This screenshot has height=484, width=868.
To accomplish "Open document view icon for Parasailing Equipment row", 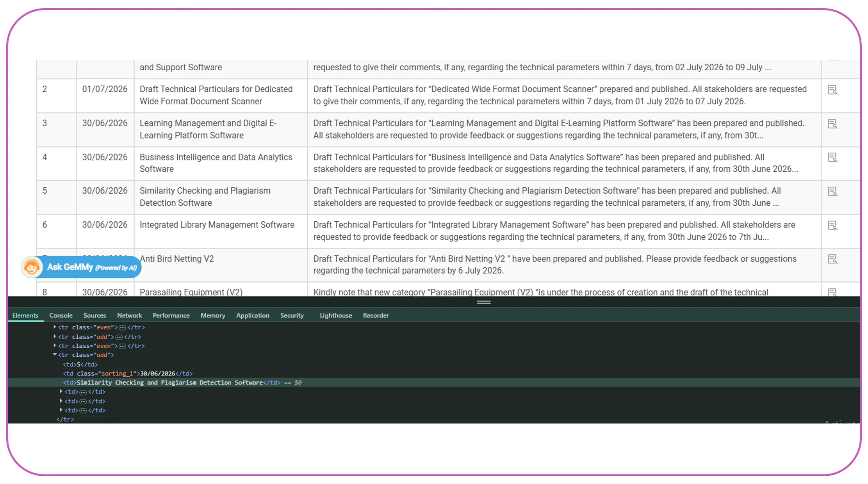I will pos(832,292).
